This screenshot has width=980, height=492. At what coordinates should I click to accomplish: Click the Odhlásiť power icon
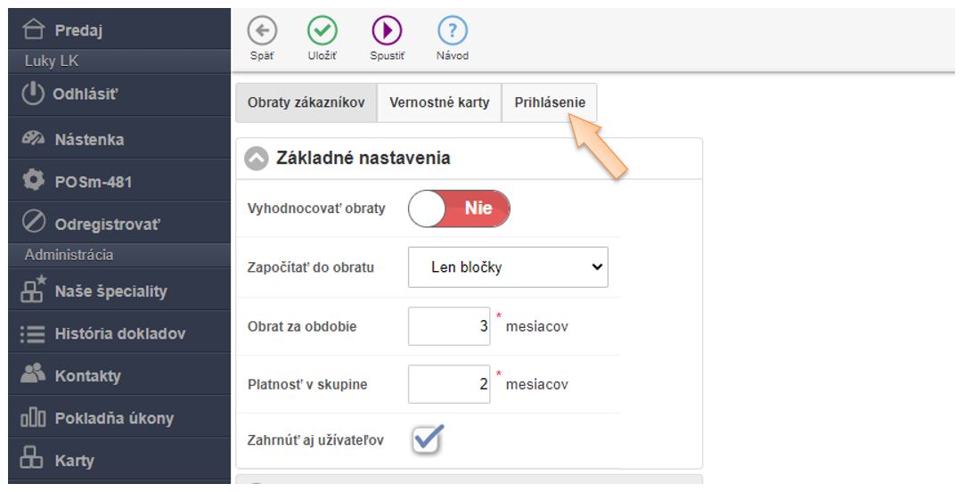click(33, 94)
